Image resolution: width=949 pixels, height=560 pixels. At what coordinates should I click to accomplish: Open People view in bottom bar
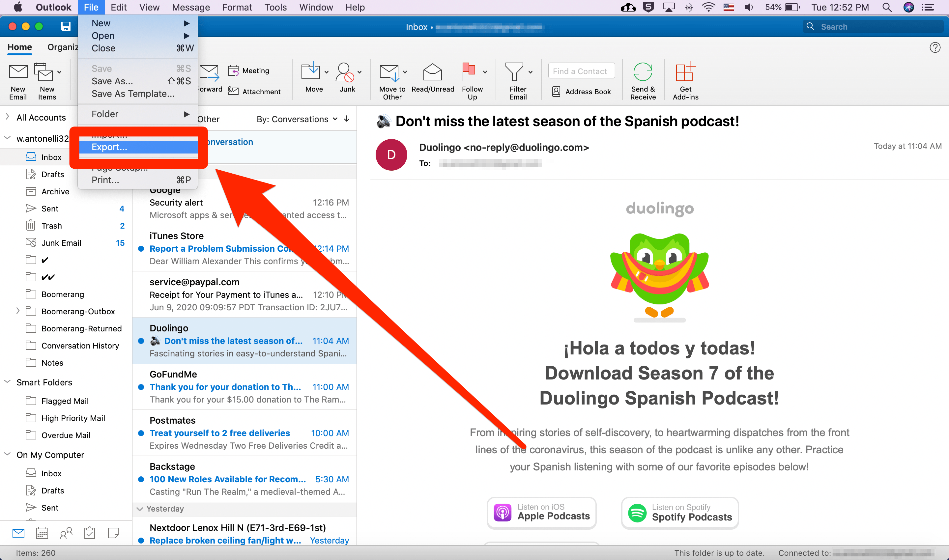tap(66, 533)
